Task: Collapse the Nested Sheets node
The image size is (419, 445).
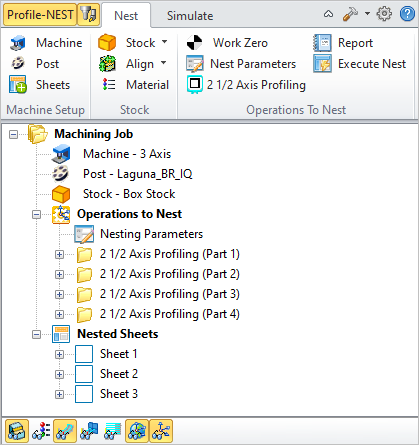Action: tap(36, 334)
